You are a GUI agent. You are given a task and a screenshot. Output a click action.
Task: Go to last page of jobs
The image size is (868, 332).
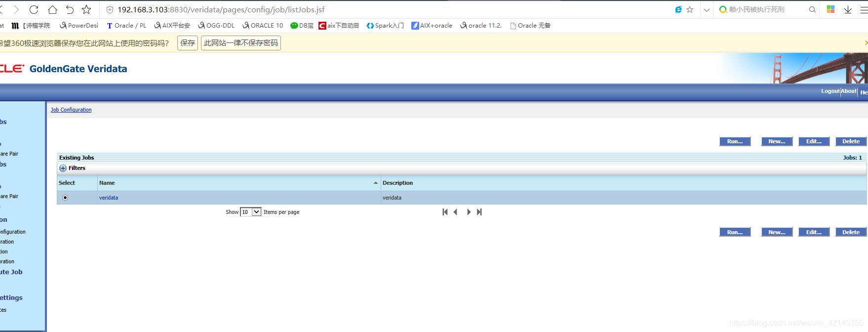[479, 212]
